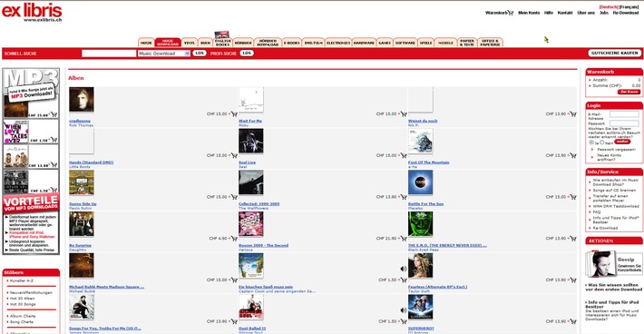Add THE E.N.D. album to cart

573,239
